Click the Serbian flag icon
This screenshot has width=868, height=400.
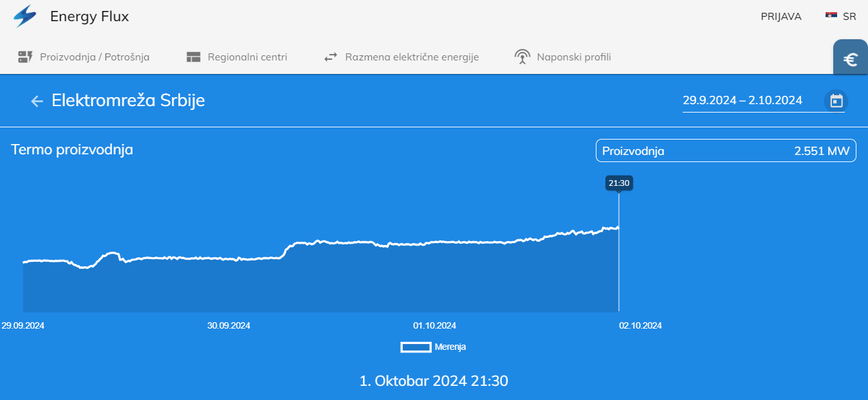(831, 16)
